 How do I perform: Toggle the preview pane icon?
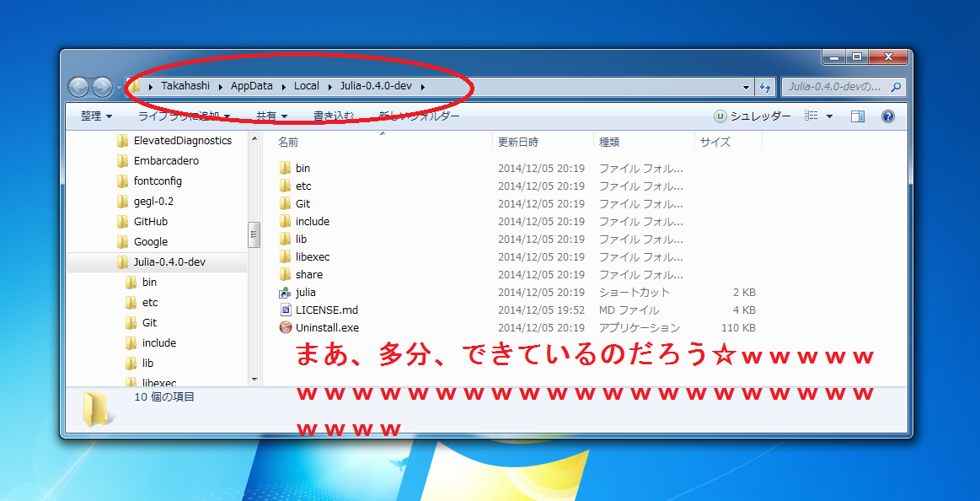pos(858,116)
